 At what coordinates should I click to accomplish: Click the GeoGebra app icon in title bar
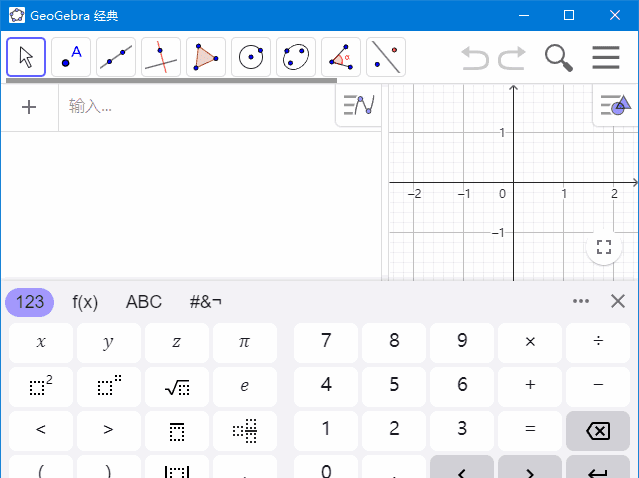pos(17,15)
